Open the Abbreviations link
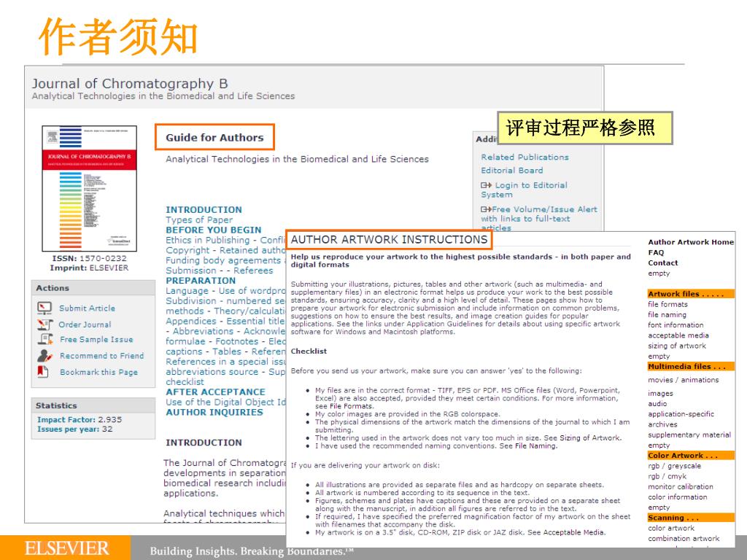747x560 pixels. [203, 331]
